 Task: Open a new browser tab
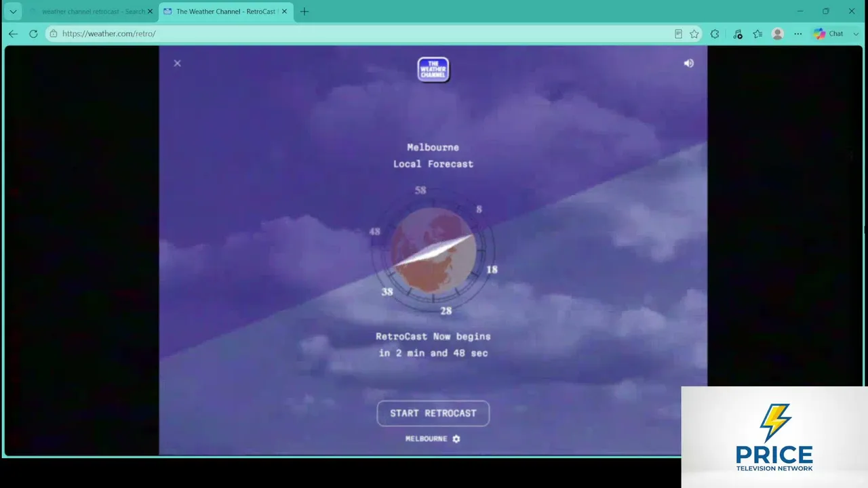[x=304, y=12]
